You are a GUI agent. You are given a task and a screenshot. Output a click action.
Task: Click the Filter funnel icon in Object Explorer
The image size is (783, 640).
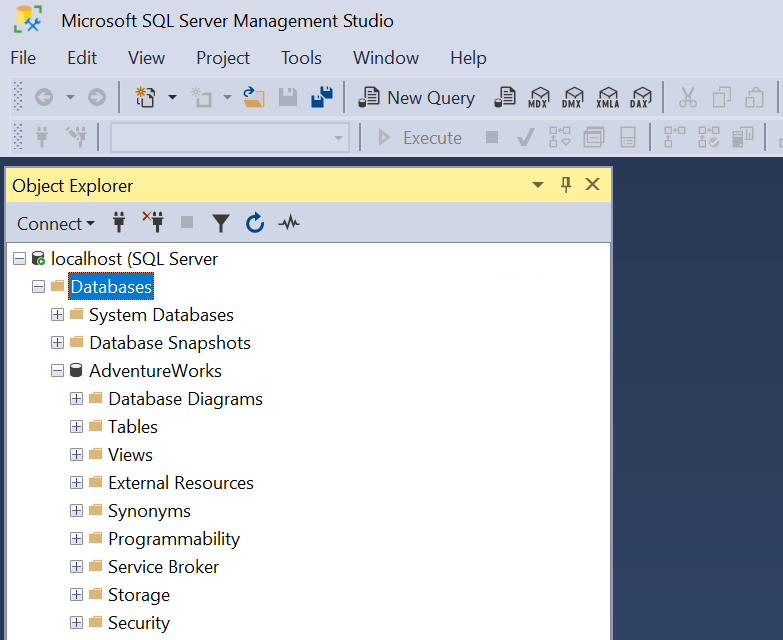(221, 223)
